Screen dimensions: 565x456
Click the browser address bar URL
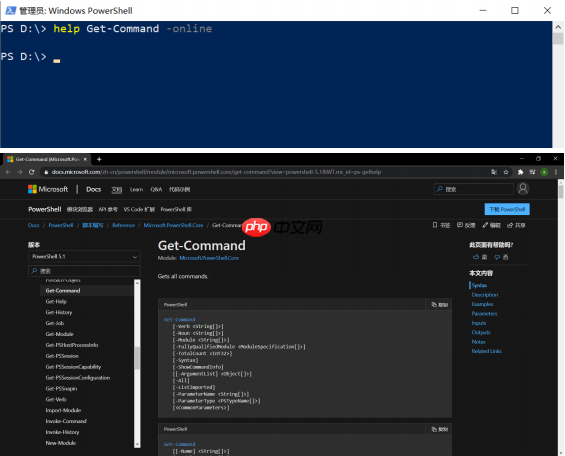(216, 172)
